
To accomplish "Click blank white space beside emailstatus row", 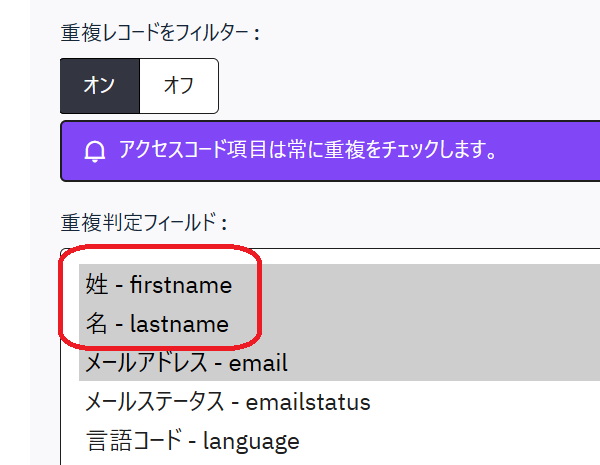I will click(x=480, y=402).
